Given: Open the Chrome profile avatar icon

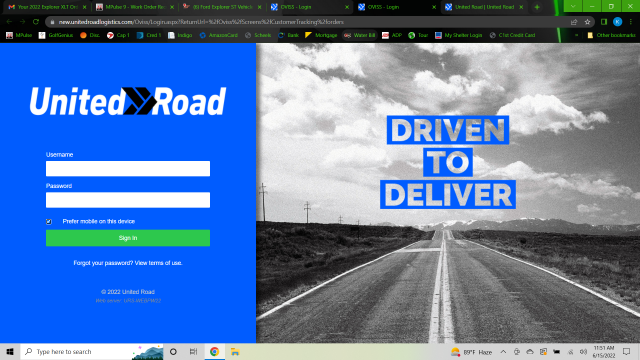Looking at the screenshot, I should (x=617, y=22).
